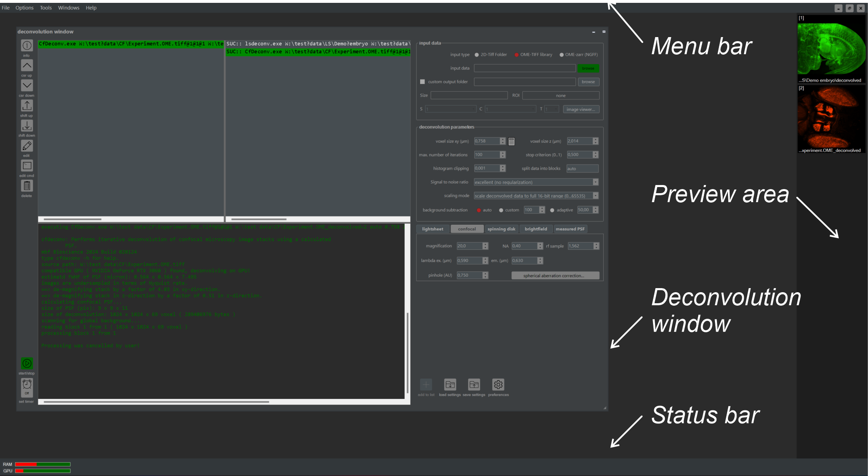
Task: Open the edit cmd icon
Action: (x=27, y=165)
